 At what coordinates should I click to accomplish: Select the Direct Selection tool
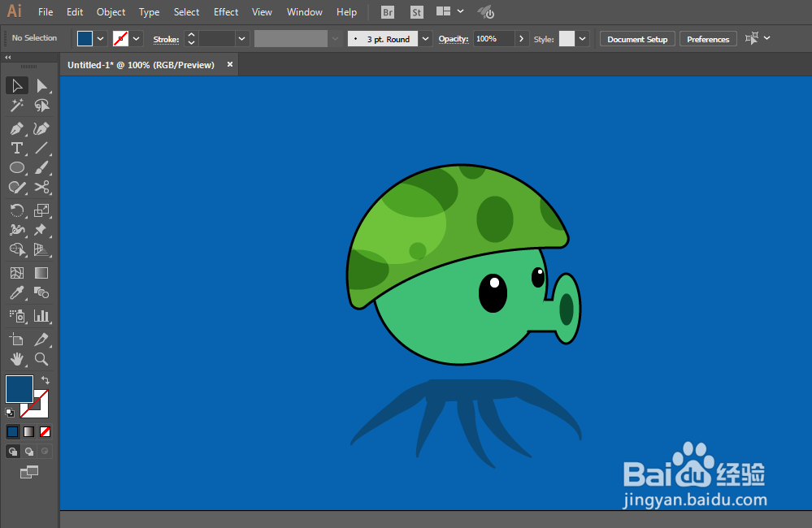click(x=41, y=85)
